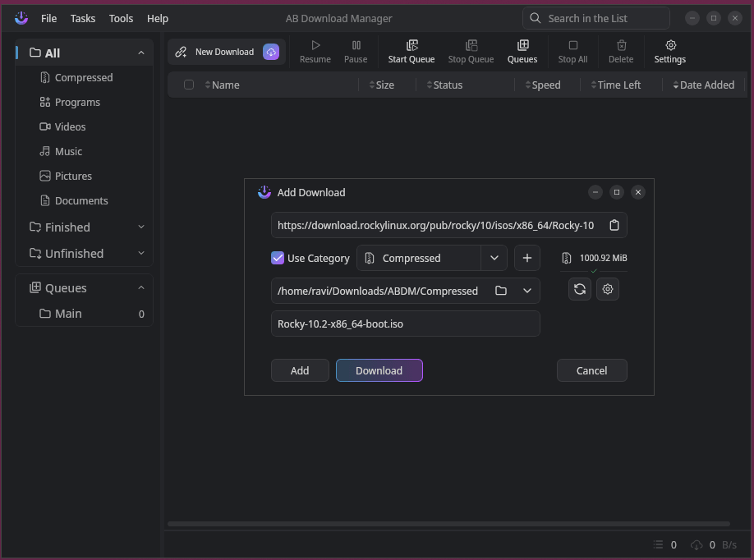Click the download speed cloud icon in status bar
Viewport: 754px width, 560px height.
(697, 544)
